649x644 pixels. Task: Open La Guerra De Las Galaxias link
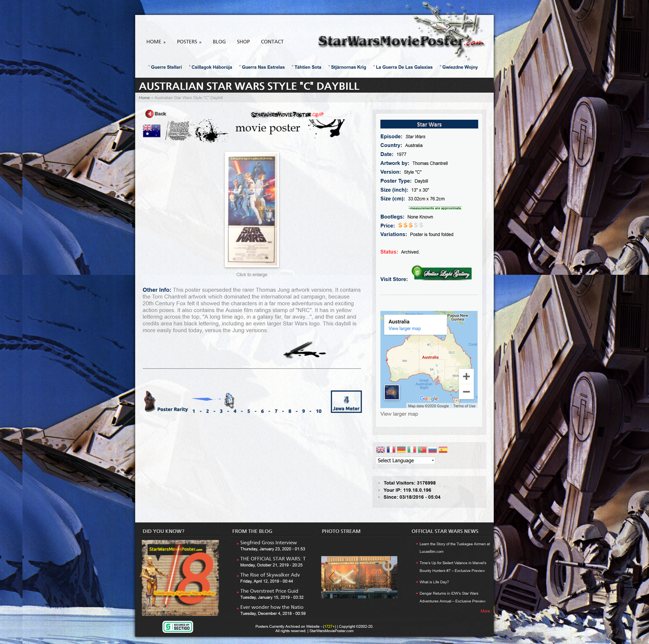[x=404, y=67]
